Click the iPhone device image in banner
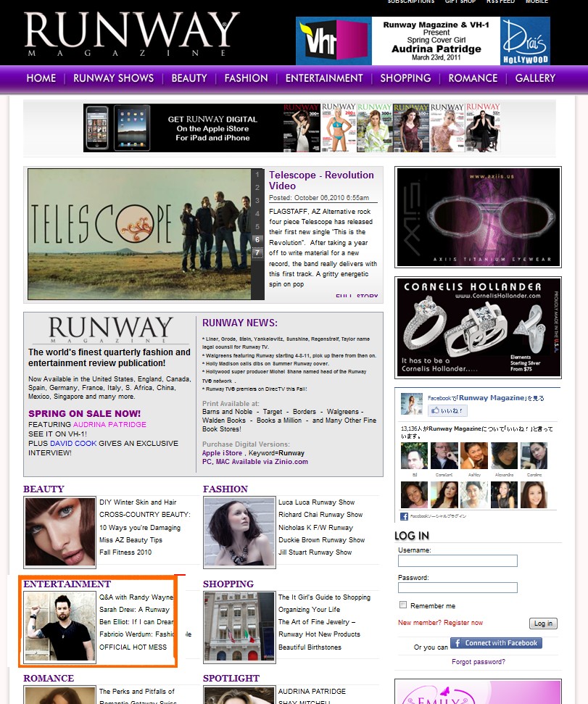588x704 pixels. point(96,128)
